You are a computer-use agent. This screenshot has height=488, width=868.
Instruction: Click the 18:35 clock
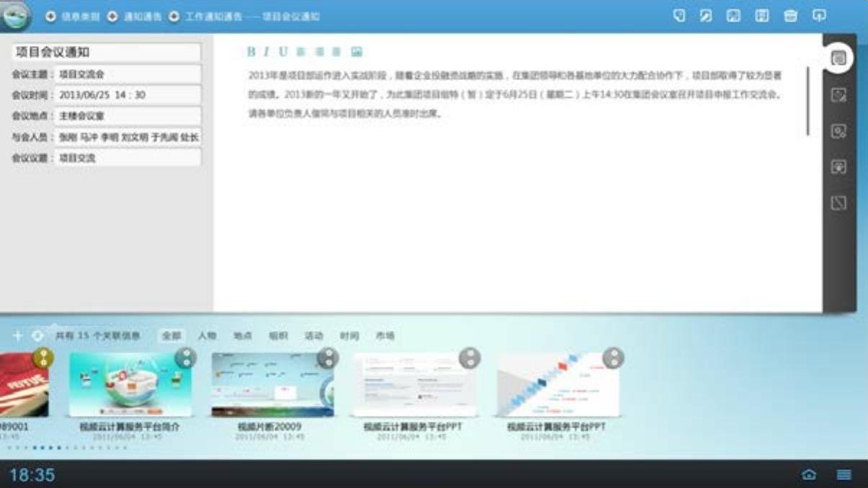32,475
